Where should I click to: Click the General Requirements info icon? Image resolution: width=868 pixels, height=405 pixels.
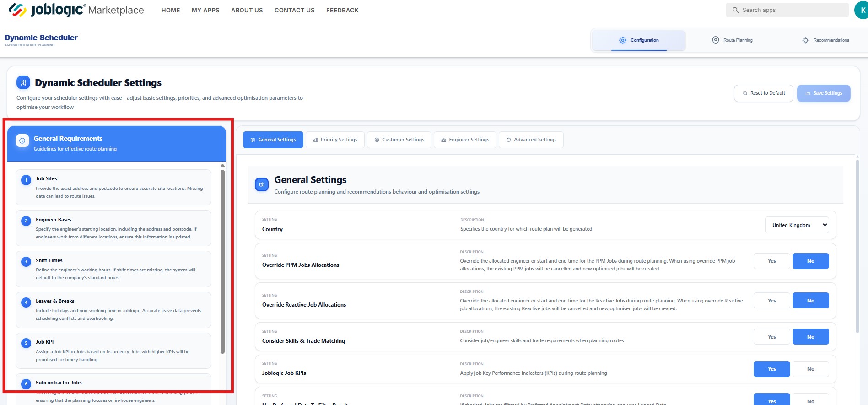click(x=22, y=140)
